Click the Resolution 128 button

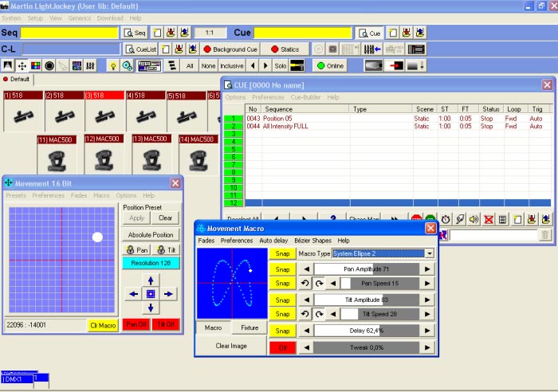click(151, 263)
